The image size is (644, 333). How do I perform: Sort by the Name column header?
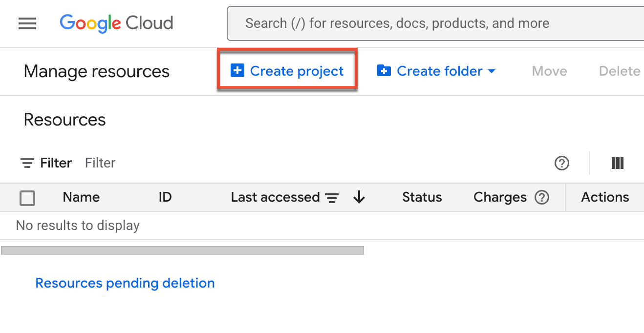(81, 197)
